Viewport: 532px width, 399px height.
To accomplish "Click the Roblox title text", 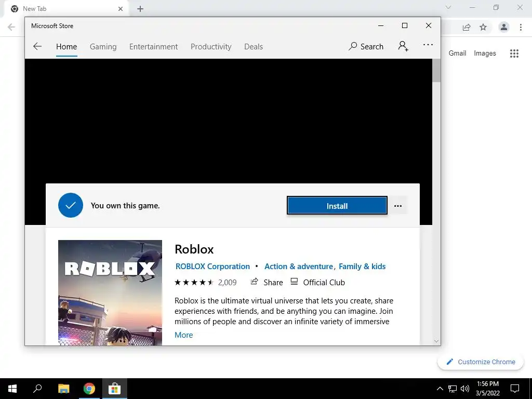I will tap(194, 249).
